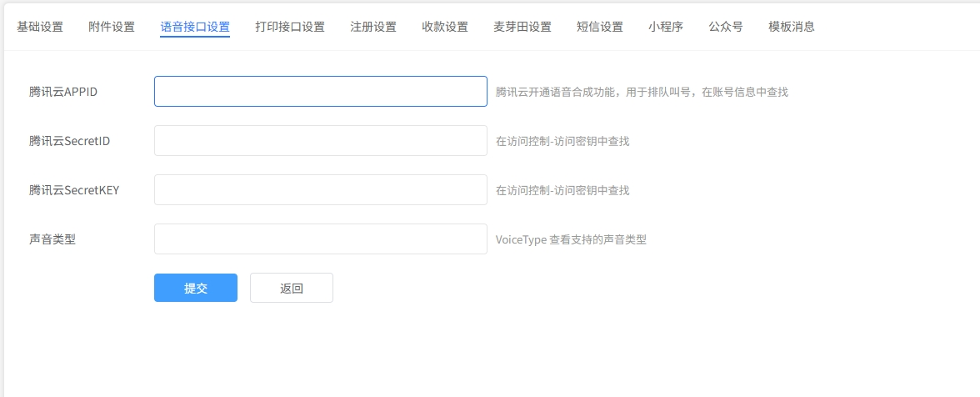
Task: Click into the 腾讯云SecretKEY input field
Action: pos(320,190)
